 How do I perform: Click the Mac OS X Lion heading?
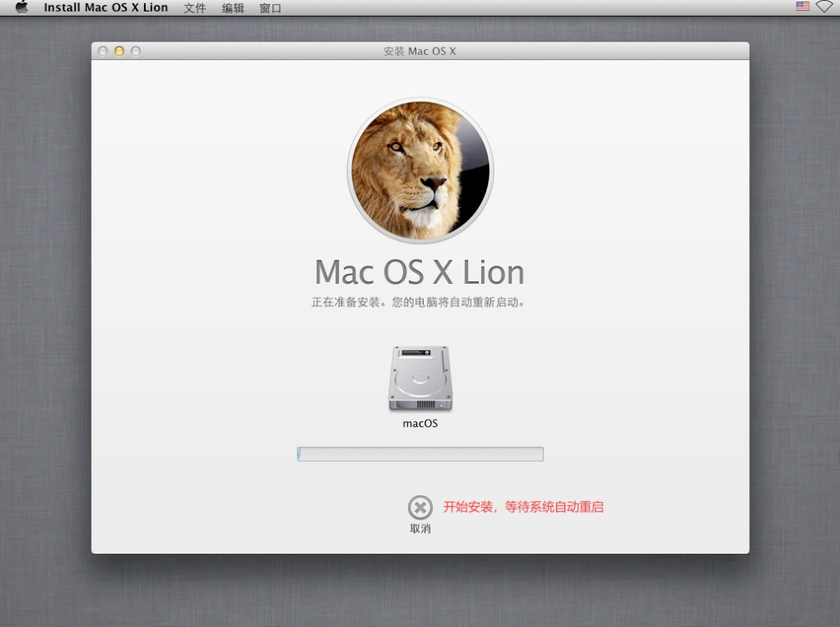coord(420,272)
